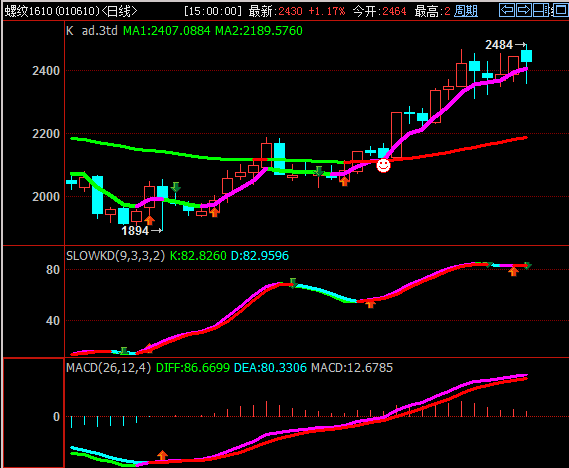The height and width of the screenshot is (468, 569).
Task: Click the 1894 low price label
Action: [x=135, y=231]
